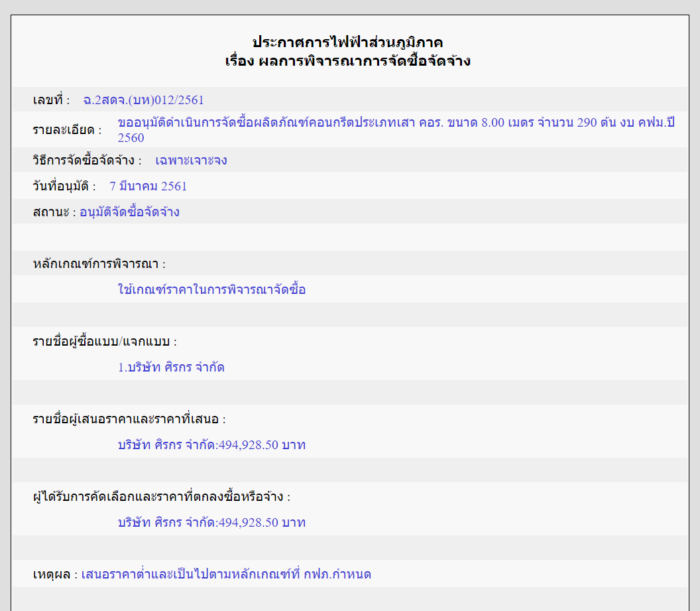Click the detail text starting 'ขออนุมัติดำเนินการจัดซื้อ'
Viewport: 700px width, 611px height.
[396, 129]
